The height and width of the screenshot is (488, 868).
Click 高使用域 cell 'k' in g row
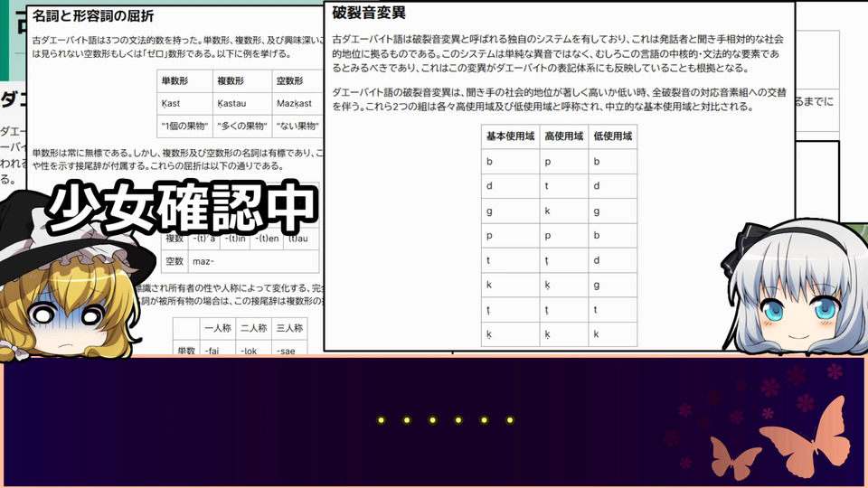pyautogui.click(x=563, y=211)
